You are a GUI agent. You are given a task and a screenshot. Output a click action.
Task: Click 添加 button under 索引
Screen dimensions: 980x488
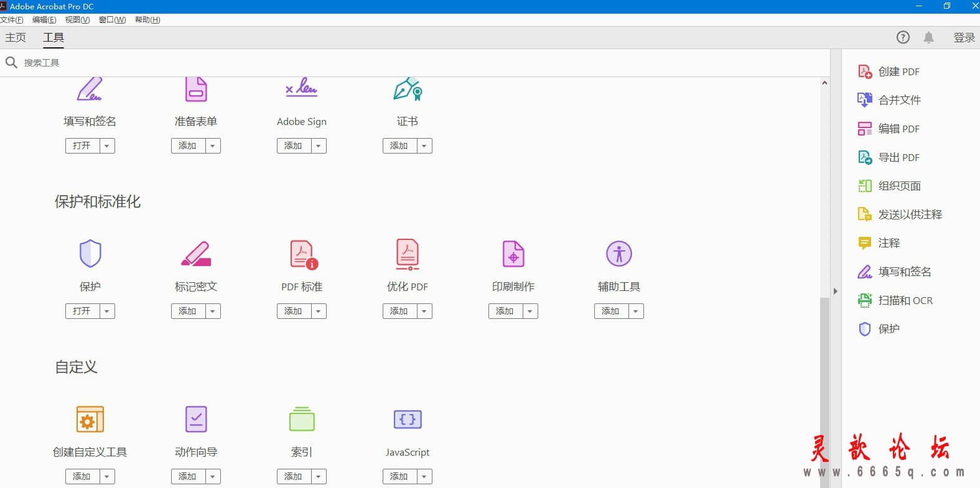click(x=294, y=477)
